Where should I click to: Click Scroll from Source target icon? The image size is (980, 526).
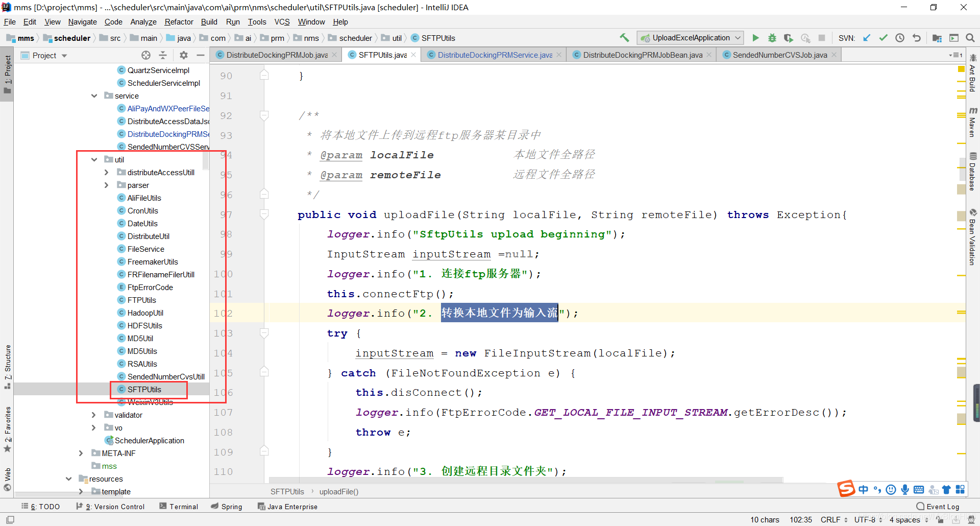point(146,55)
